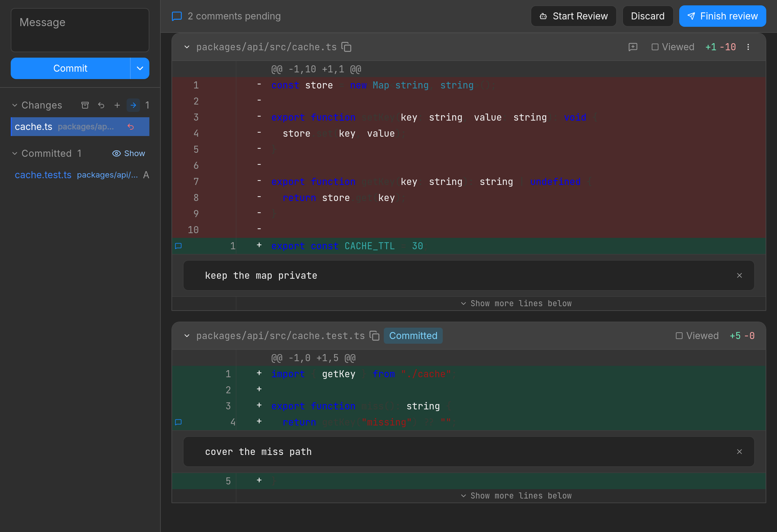This screenshot has width=777, height=532.
Task: Click the stage all plus icon
Action: tap(117, 105)
